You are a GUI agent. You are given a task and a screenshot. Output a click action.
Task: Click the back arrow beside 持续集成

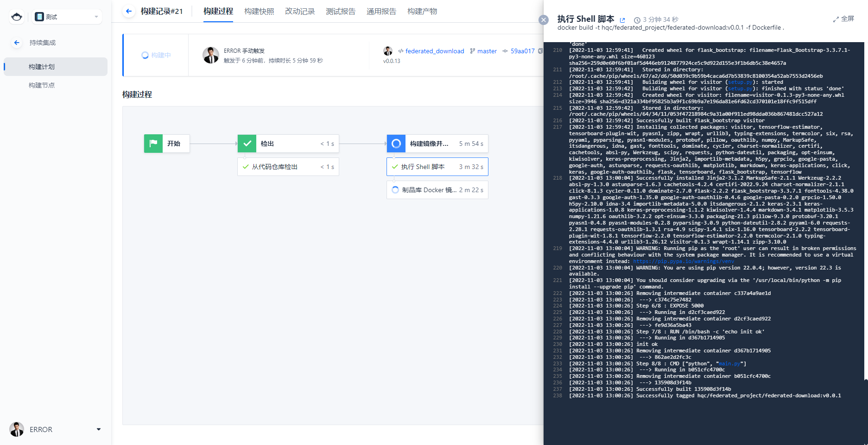tap(17, 43)
